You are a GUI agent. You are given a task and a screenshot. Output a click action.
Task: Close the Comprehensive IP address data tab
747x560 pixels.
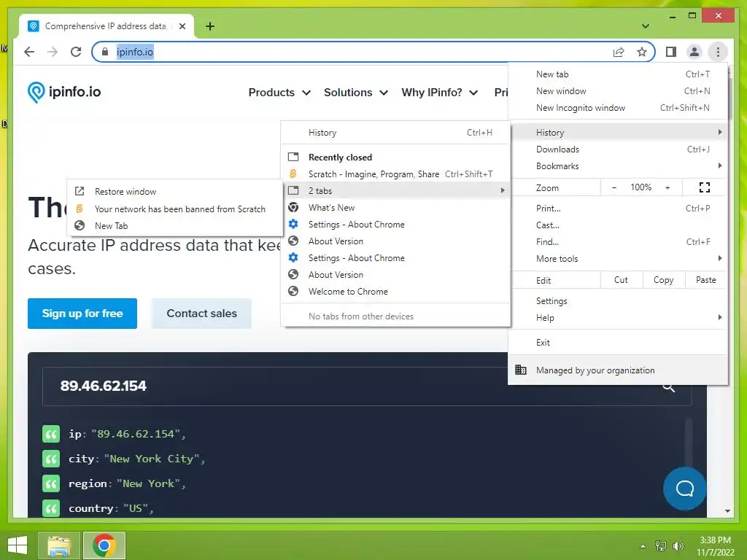click(182, 26)
